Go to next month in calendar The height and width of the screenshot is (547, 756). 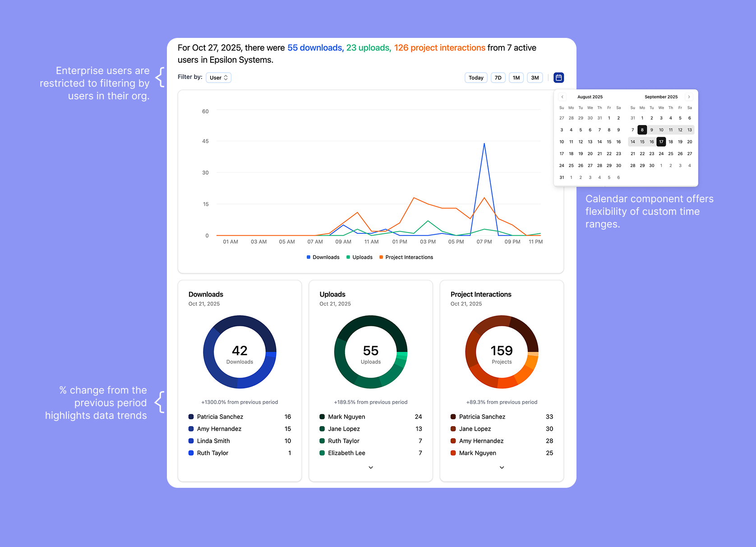(689, 97)
